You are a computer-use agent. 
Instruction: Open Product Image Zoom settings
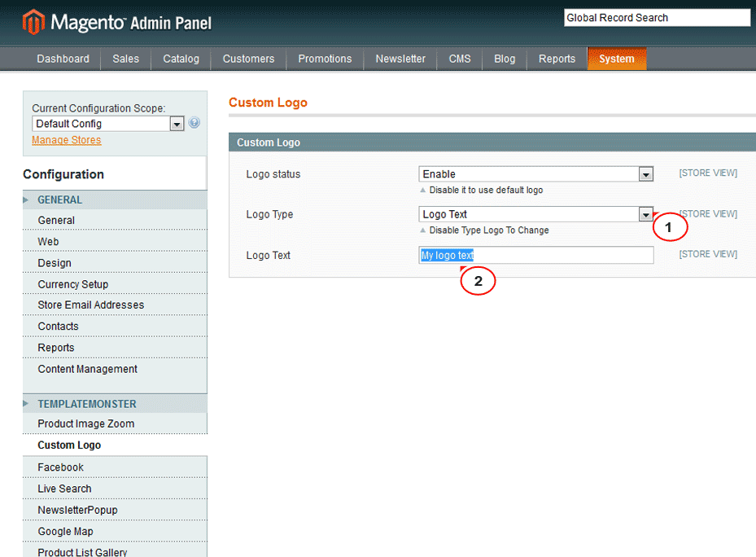85,423
